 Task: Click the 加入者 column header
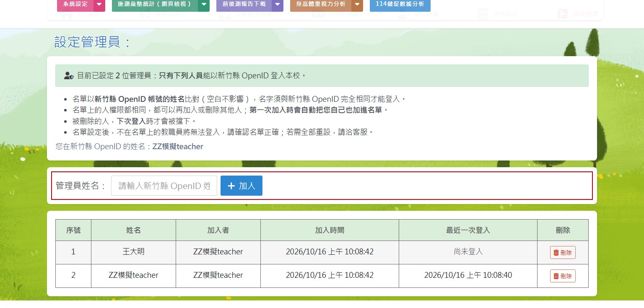coord(218,230)
